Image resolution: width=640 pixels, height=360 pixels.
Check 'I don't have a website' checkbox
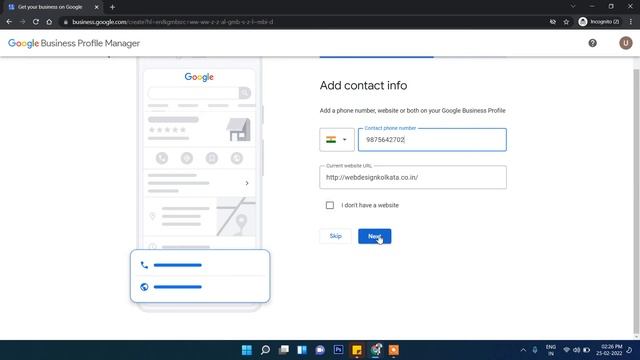pos(330,205)
